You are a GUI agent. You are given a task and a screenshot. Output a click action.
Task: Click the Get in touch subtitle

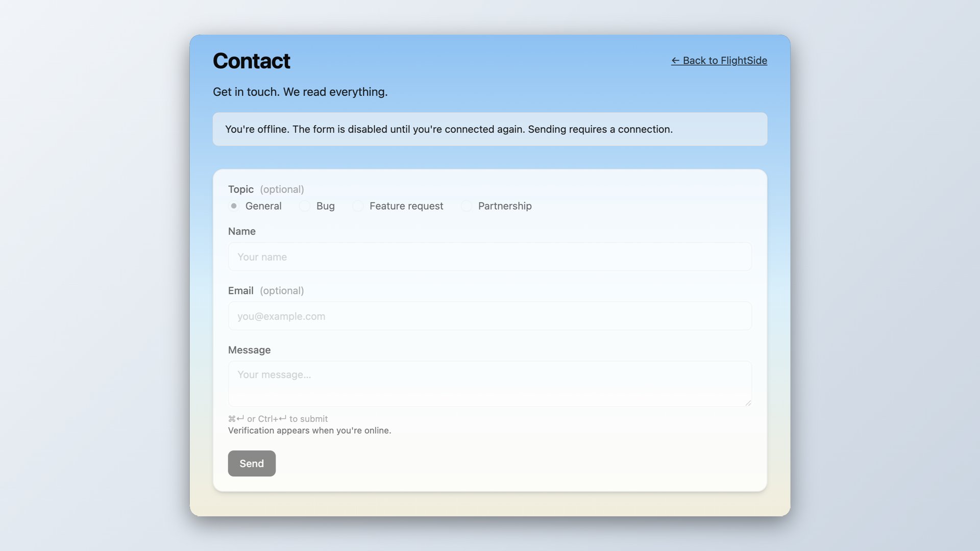coord(300,92)
